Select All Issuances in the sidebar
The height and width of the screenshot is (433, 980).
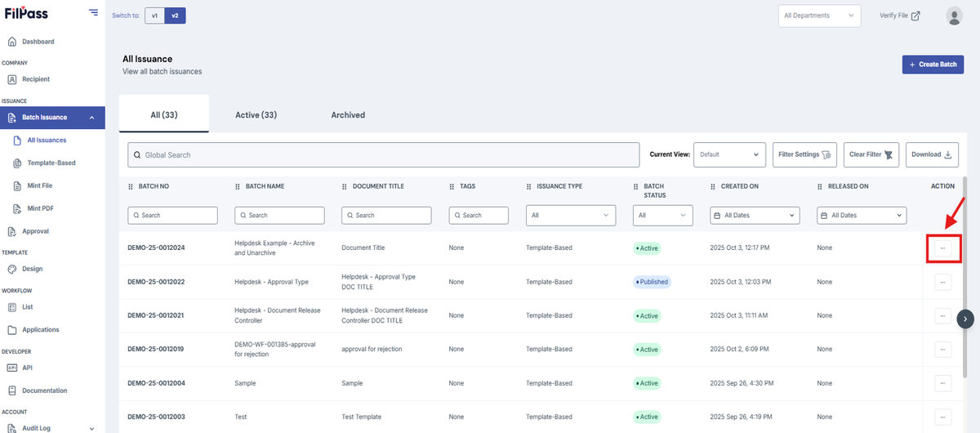[x=47, y=141]
